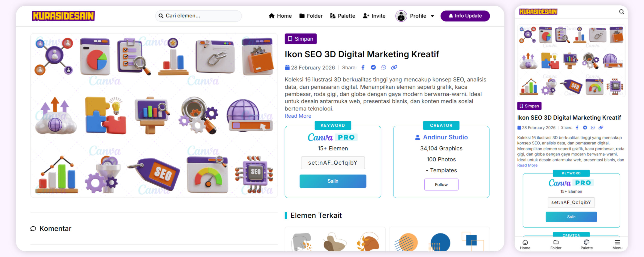Toggle the desktop Simpan bookmark button

point(301,39)
